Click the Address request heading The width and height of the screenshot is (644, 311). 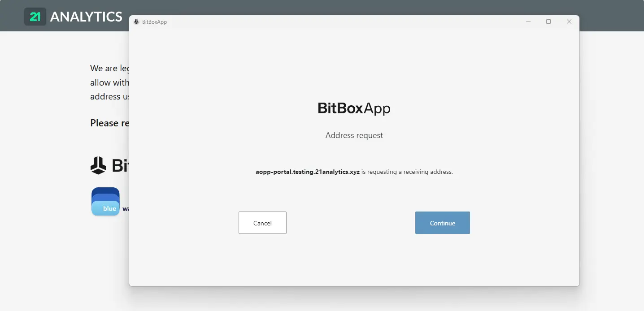354,135
